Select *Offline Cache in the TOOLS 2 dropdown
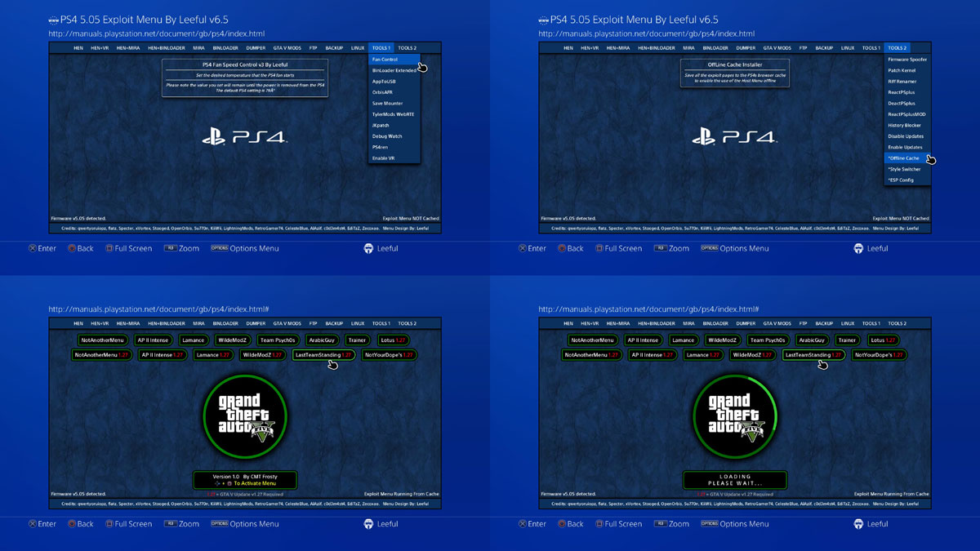Image resolution: width=980 pixels, height=551 pixels. click(x=907, y=158)
